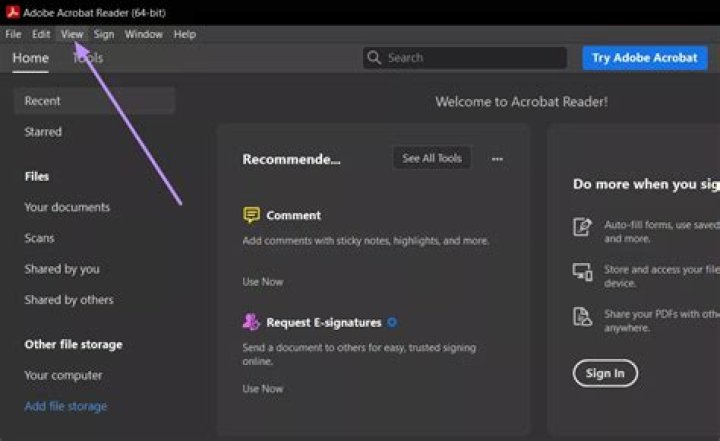Viewport: 720px width, 441px height.
Task: Open Your computer under Other file storage
Action: click(x=63, y=375)
